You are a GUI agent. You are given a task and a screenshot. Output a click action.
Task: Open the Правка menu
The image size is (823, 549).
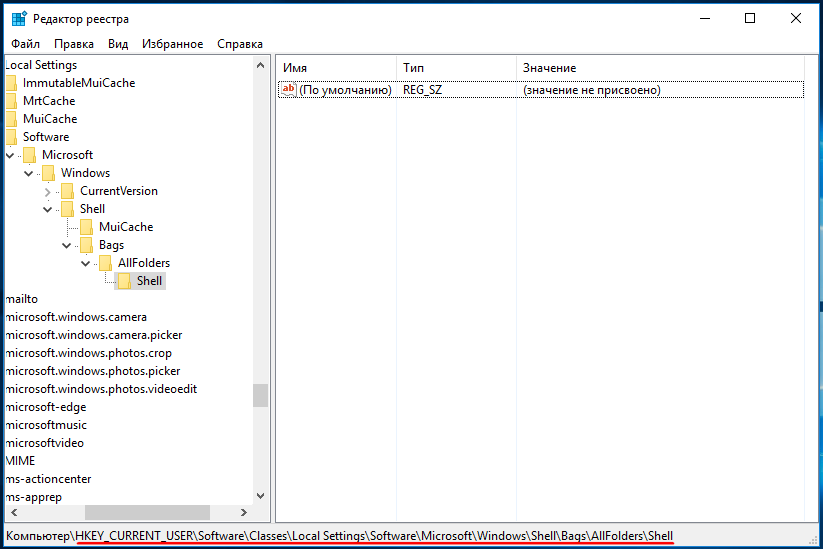click(x=74, y=44)
